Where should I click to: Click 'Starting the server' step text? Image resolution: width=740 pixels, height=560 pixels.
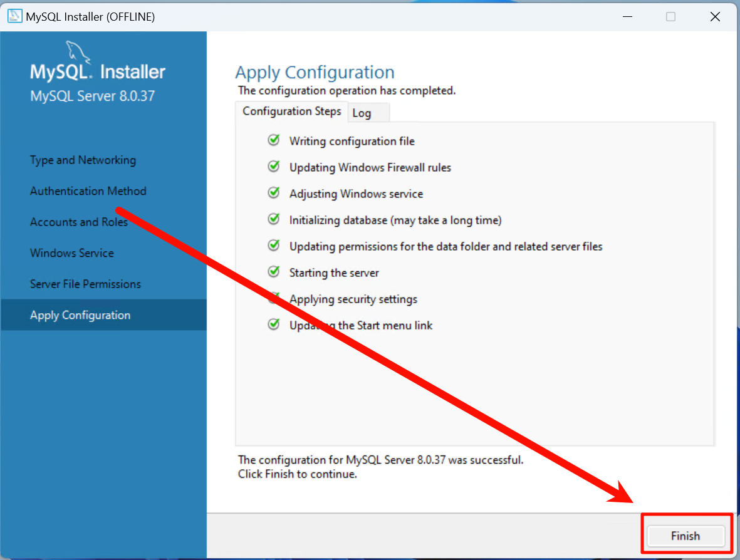point(334,272)
